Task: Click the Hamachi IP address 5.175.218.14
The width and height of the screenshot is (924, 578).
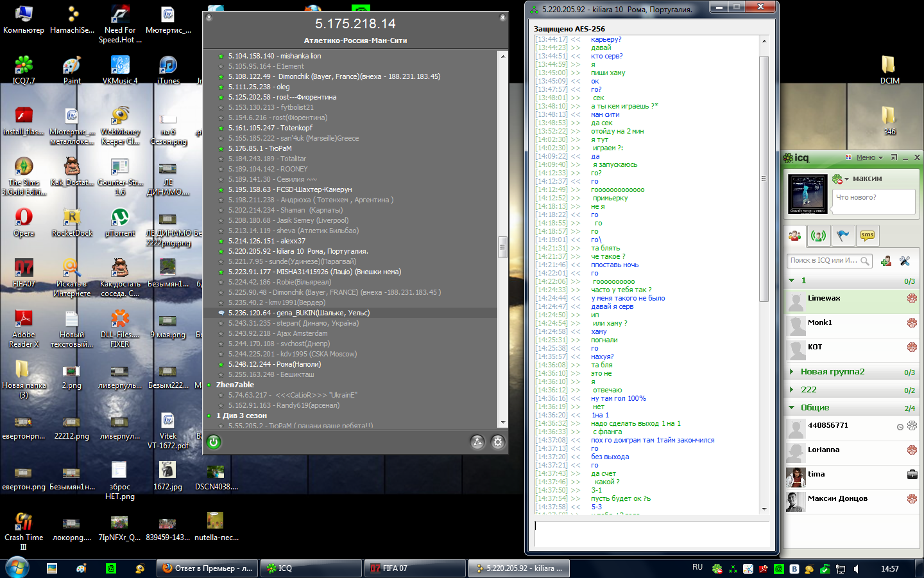Action: tap(355, 24)
